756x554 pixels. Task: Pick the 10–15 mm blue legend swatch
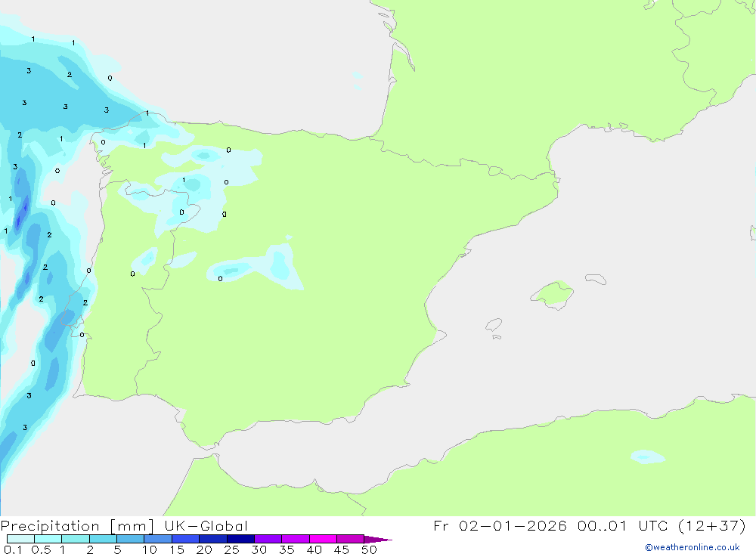click(x=158, y=539)
